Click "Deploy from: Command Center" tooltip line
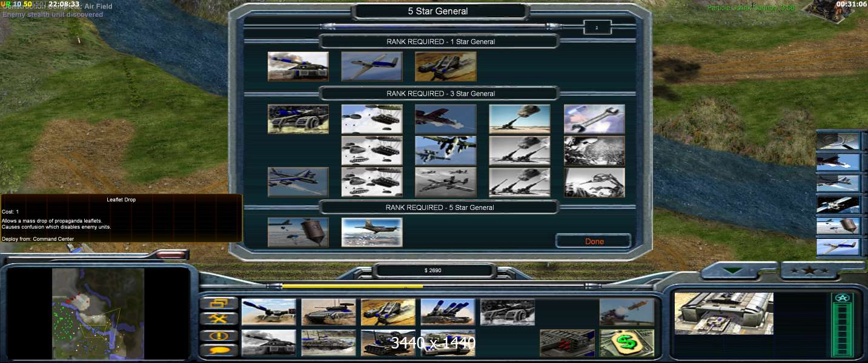The height and width of the screenshot is (363, 868). pos(38,239)
